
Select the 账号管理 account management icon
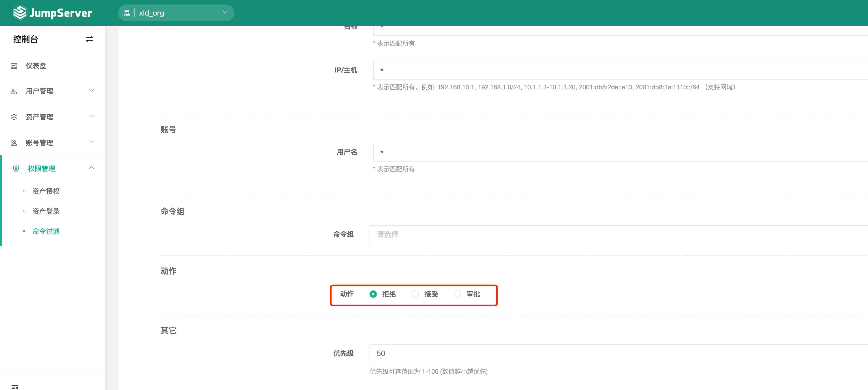point(14,142)
